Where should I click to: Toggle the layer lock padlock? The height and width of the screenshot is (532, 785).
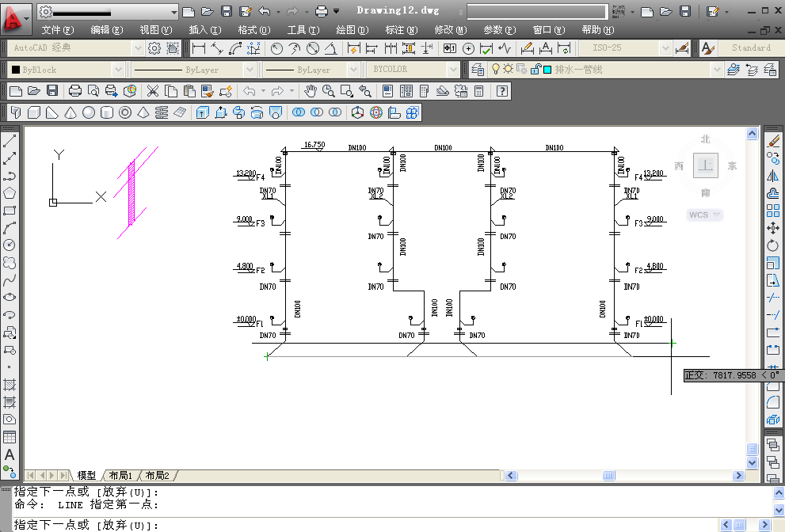click(535, 69)
